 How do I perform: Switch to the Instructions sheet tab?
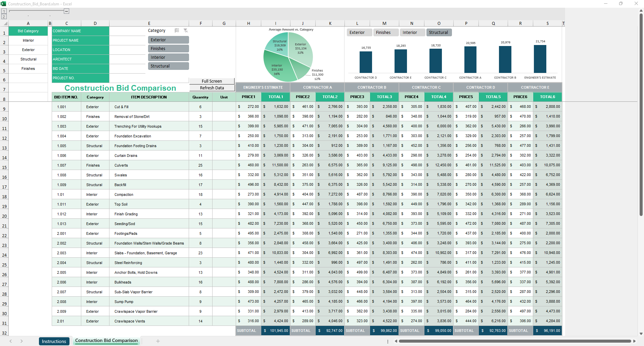54,341
